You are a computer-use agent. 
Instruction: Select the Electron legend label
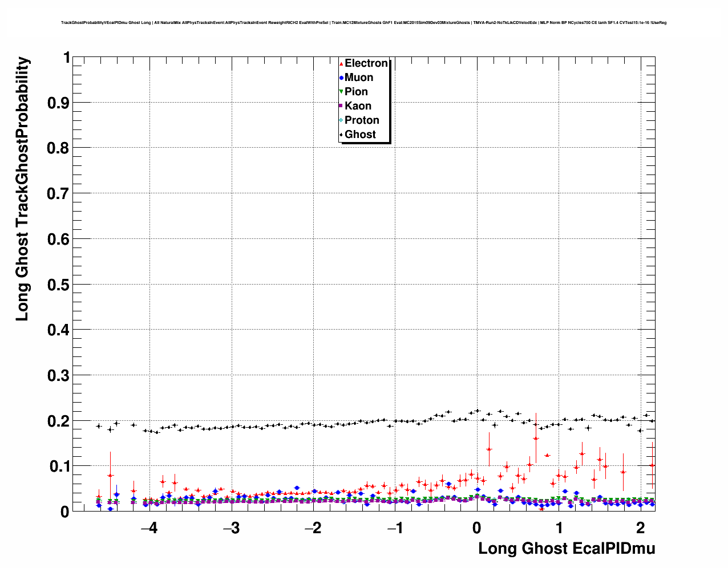(x=366, y=63)
